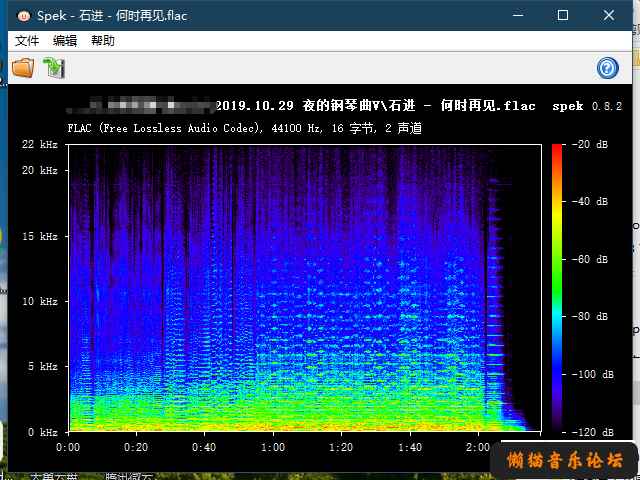The image size is (640, 480).
Task: Click the spectrogram color scale bar
Action: [557, 288]
